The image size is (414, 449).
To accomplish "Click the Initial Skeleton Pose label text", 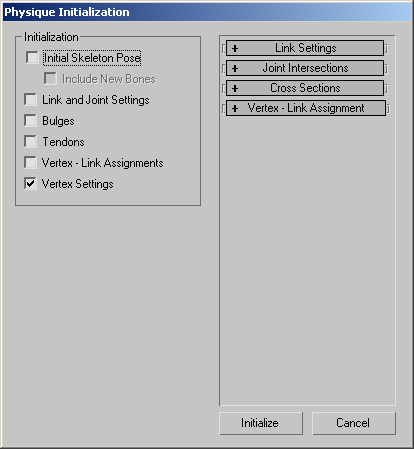I will click(92, 58).
